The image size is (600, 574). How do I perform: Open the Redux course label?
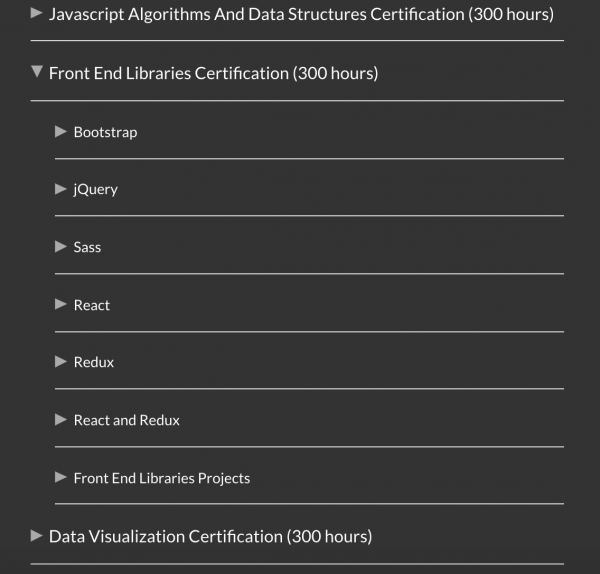pyautogui.click(x=93, y=362)
